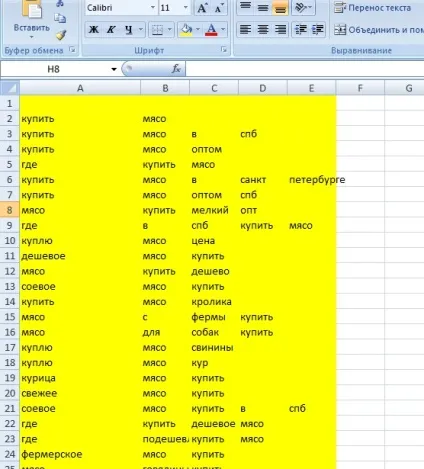The image size is (424, 469).
Task: Click the Объединить и поместить merge button
Action: click(379, 30)
